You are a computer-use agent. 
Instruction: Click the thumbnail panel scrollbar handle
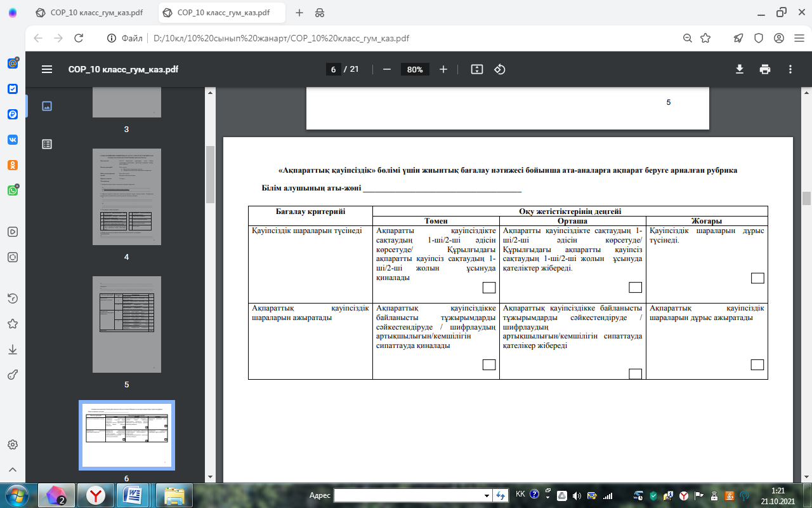point(210,175)
